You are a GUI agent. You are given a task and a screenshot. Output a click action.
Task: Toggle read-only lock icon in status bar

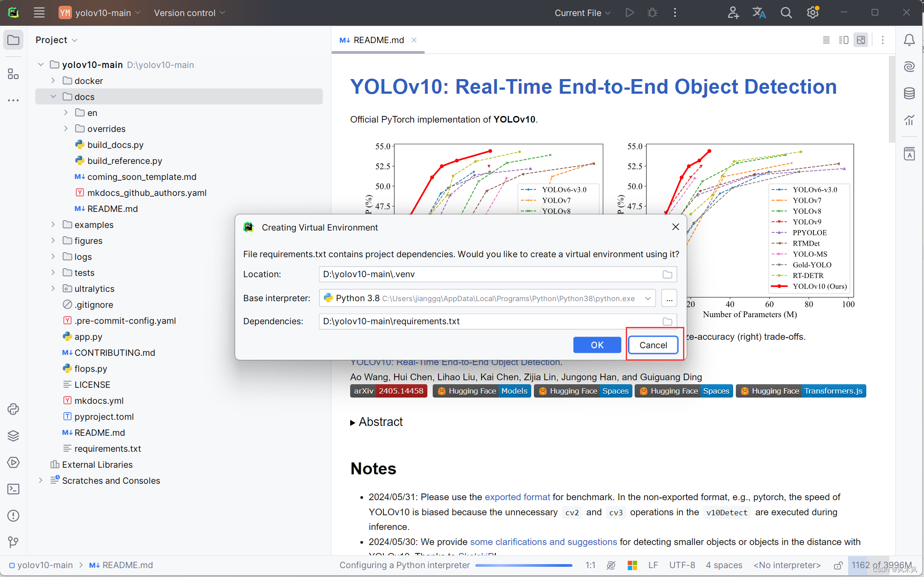(838, 565)
